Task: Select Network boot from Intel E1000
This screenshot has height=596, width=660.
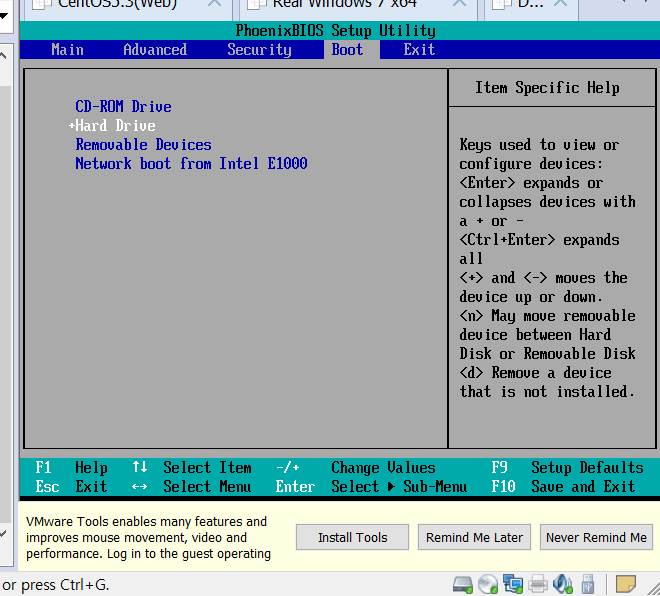Action: tap(192, 164)
